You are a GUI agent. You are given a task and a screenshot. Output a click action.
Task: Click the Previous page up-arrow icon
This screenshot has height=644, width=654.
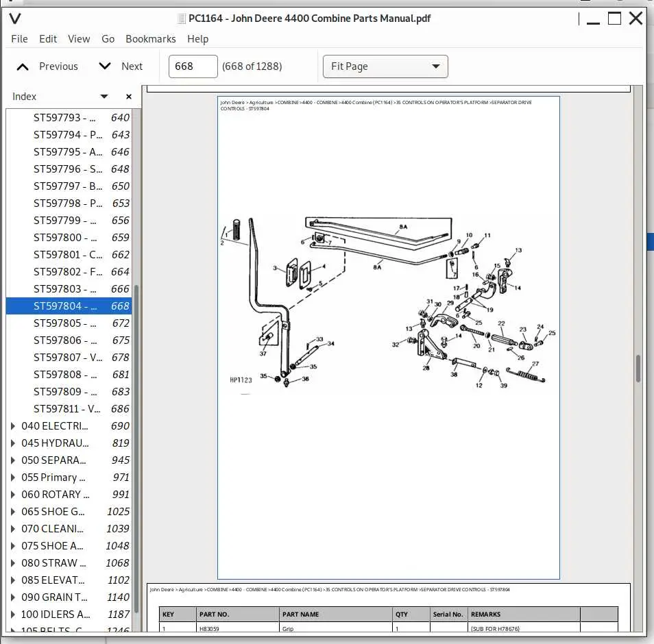pos(23,66)
